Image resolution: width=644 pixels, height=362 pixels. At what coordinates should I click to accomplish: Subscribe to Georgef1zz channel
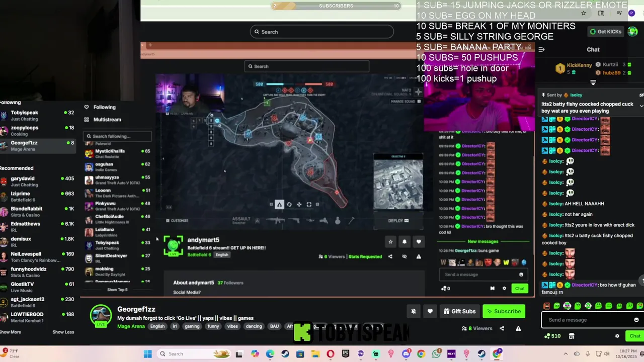tap(504, 311)
